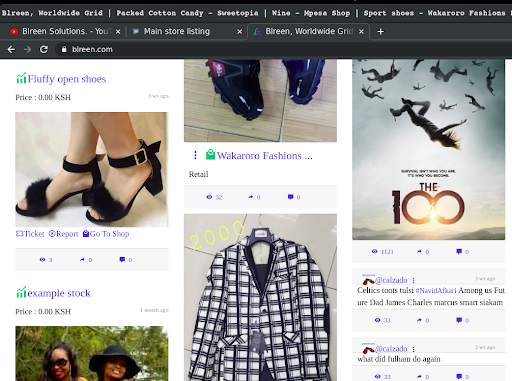
Task: Report the Fluffy open shoes listing
Action: tap(63, 234)
